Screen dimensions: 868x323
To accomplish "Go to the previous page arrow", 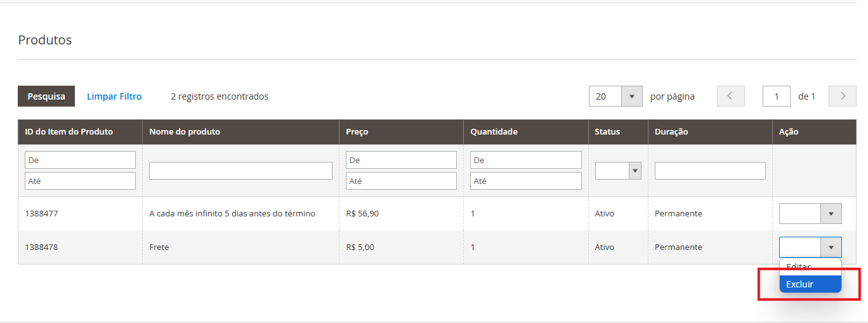I will [730, 96].
